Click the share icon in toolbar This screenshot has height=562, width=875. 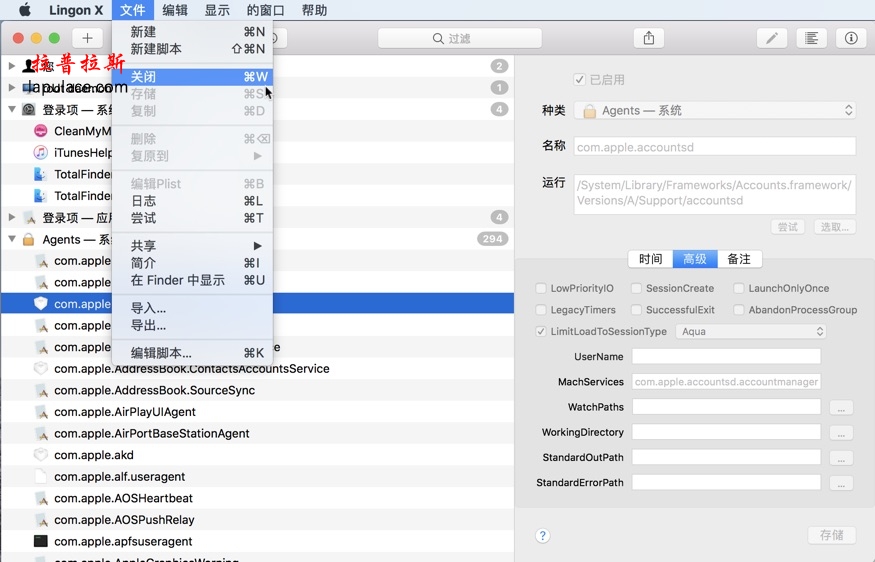coord(648,38)
